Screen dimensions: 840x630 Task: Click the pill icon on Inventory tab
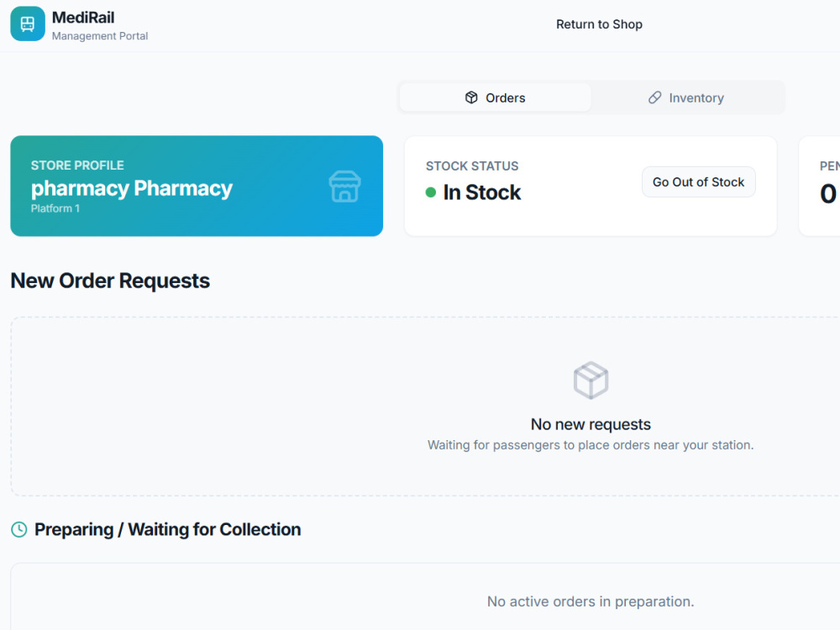pyautogui.click(x=654, y=97)
